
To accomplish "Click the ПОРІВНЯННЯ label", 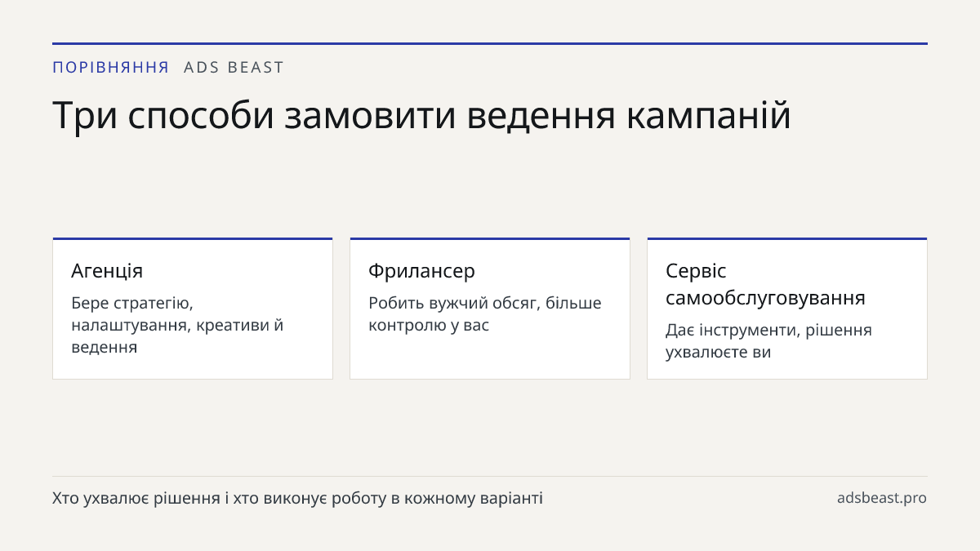I will click(x=110, y=68).
